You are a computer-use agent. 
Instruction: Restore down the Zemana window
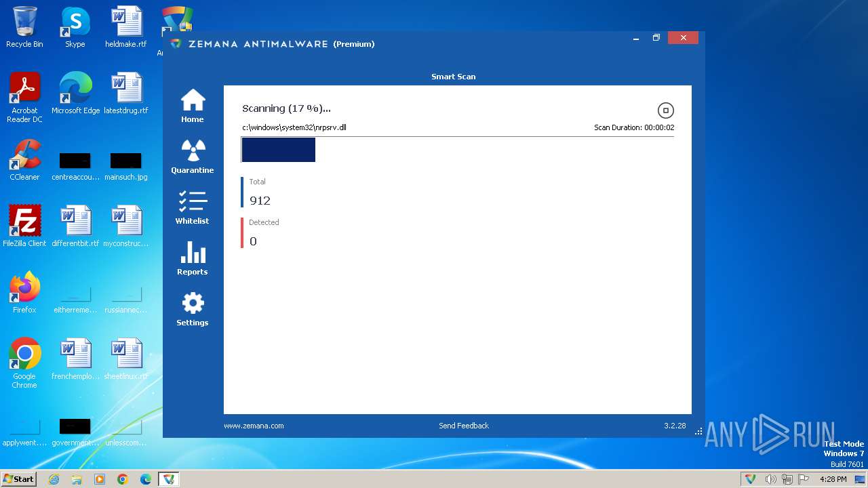click(656, 38)
